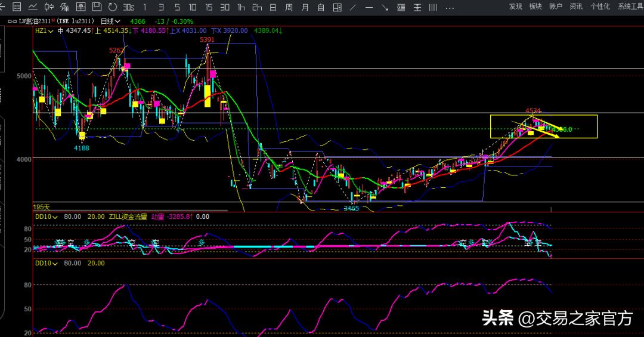Select the trend line drawing tool
This screenshot has height=337, width=644.
(352, 7)
